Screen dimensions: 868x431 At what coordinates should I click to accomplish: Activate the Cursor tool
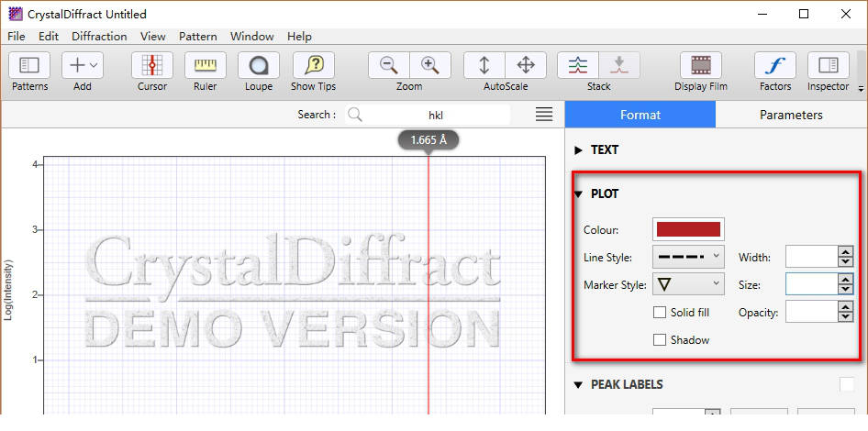click(152, 65)
